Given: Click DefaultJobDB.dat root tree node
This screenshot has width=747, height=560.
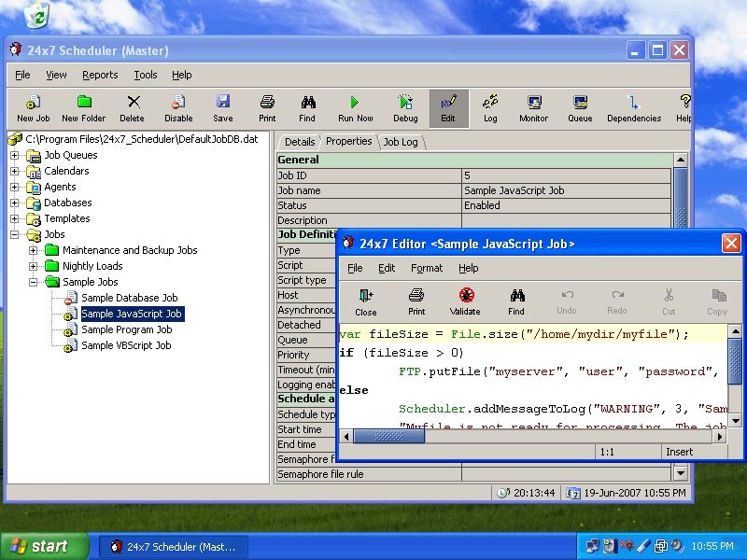Looking at the screenshot, I should tap(142, 139).
